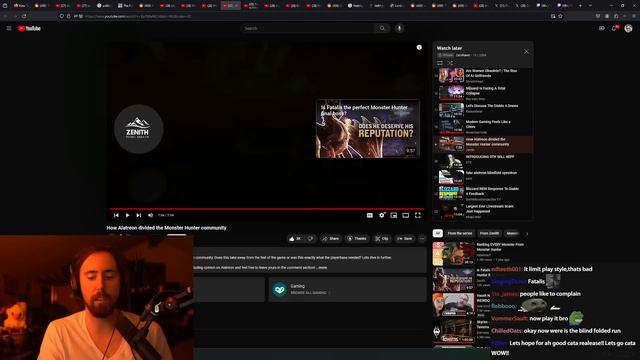The image size is (640, 360).
Task: Click the browser address bar URL
Action: coord(139,16)
